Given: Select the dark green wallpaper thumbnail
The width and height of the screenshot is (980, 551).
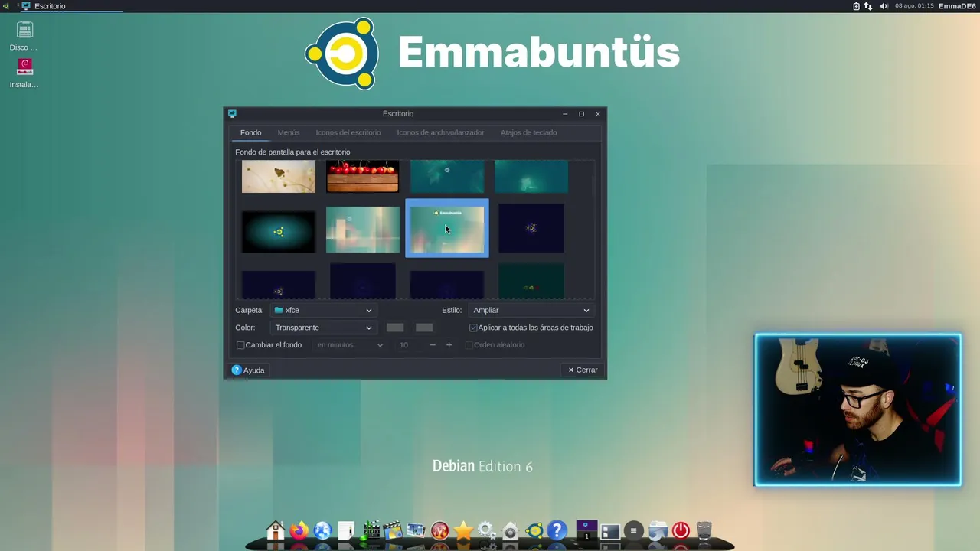Looking at the screenshot, I should coord(531,281).
